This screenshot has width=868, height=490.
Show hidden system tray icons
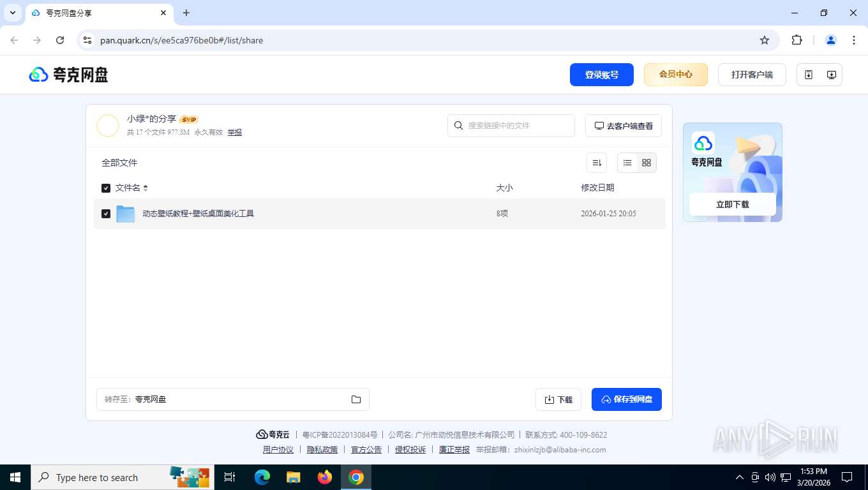point(740,477)
